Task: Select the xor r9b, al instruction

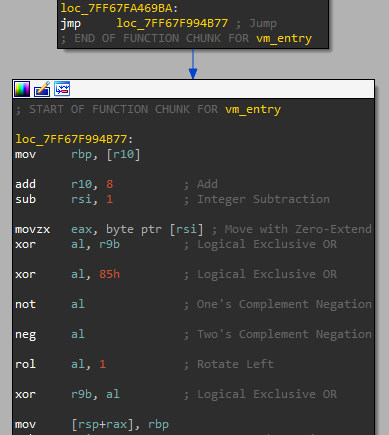Action: click(67, 394)
